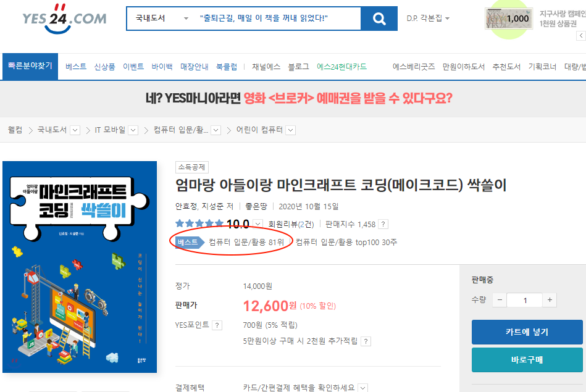Click help icon beside 2천원 추가적립
The image size is (586, 392).
point(366,341)
